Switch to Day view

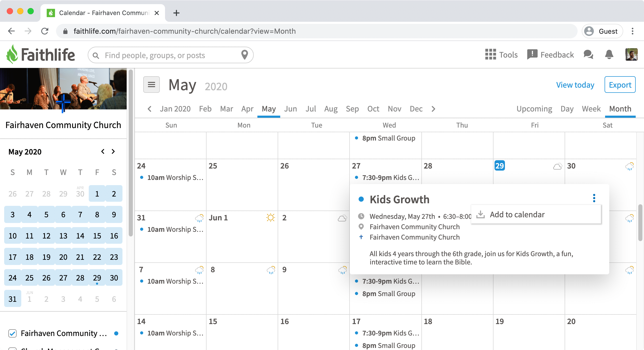pos(567,109)
